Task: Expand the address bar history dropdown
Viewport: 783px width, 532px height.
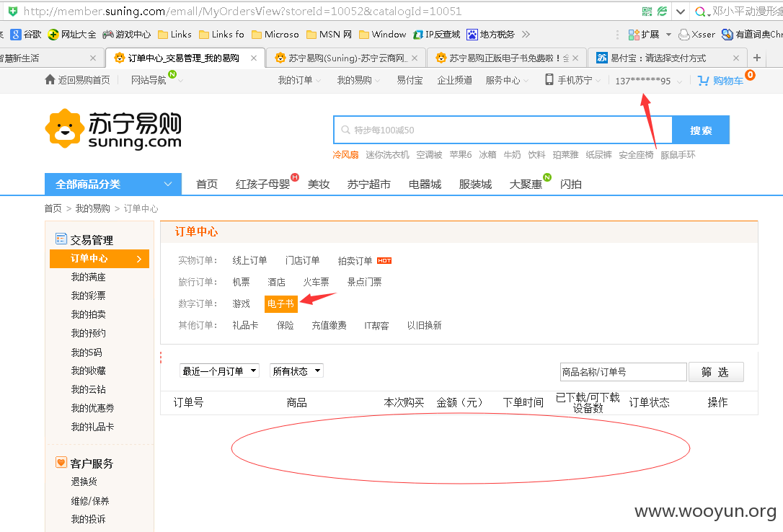Action: click(x=680, y=12)
